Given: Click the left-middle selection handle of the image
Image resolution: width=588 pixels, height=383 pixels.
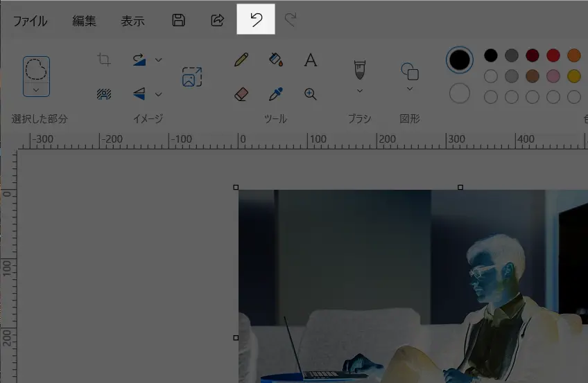Looking at the screenshot, I should [x=236, y=338].
